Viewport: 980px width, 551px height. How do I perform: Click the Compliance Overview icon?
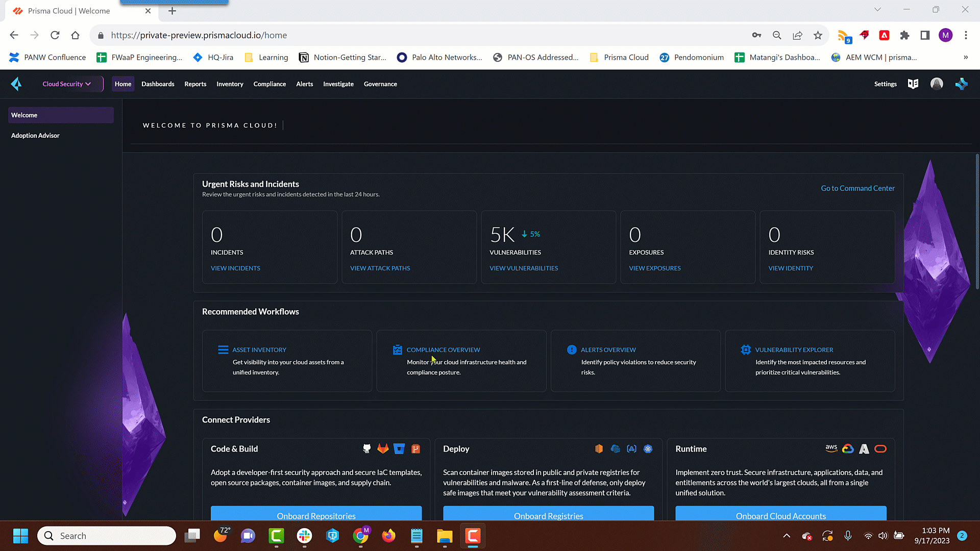tap(398, 350)
